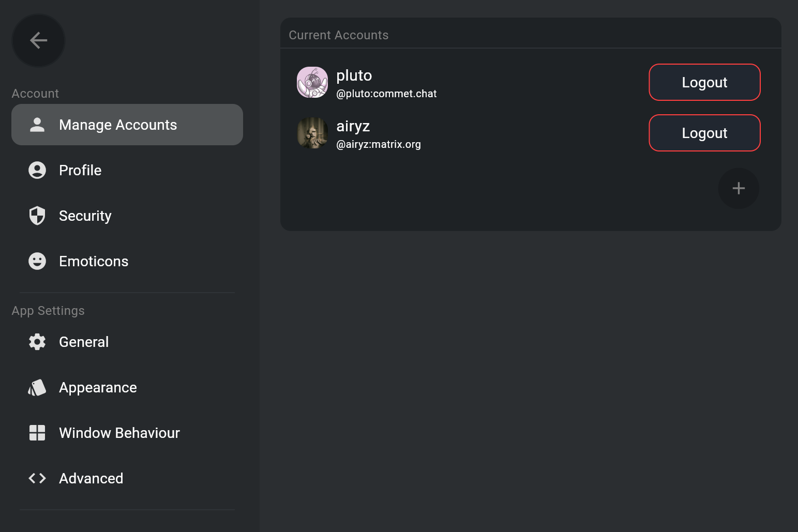Log out of the airyz account
The width and height of the screenshot is (798, 532).
(704, 133)
